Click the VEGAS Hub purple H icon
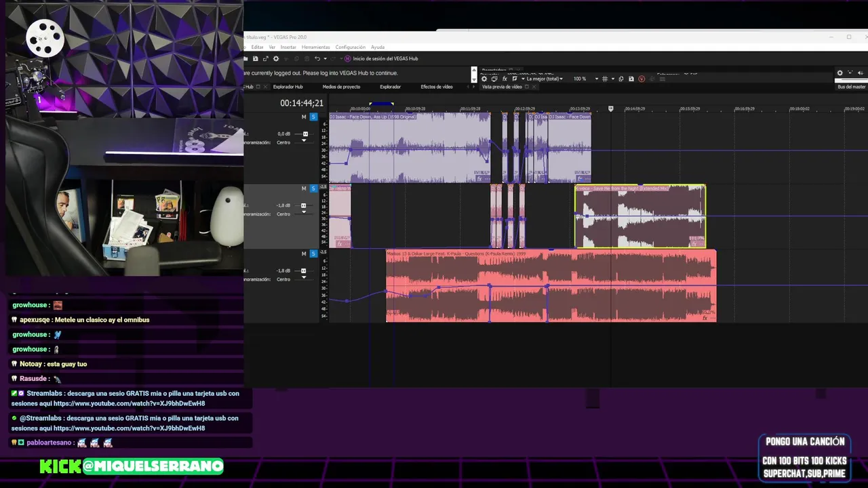Image resolution: width=868 pixels, height=488 pixels. (x=348, y=59)
